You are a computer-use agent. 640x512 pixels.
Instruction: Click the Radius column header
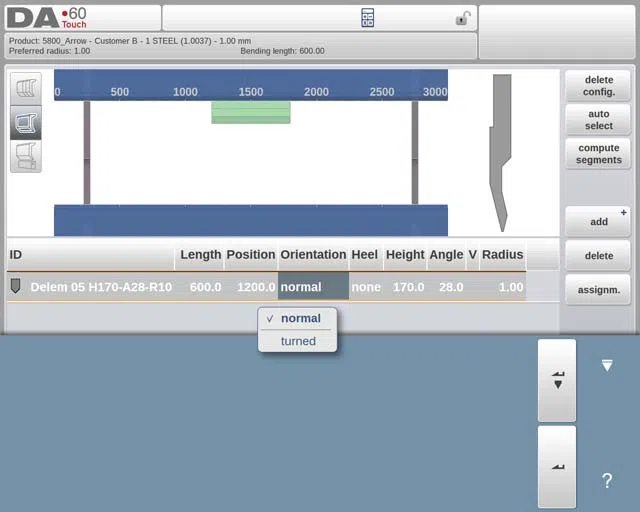click(x=502, y=255)
